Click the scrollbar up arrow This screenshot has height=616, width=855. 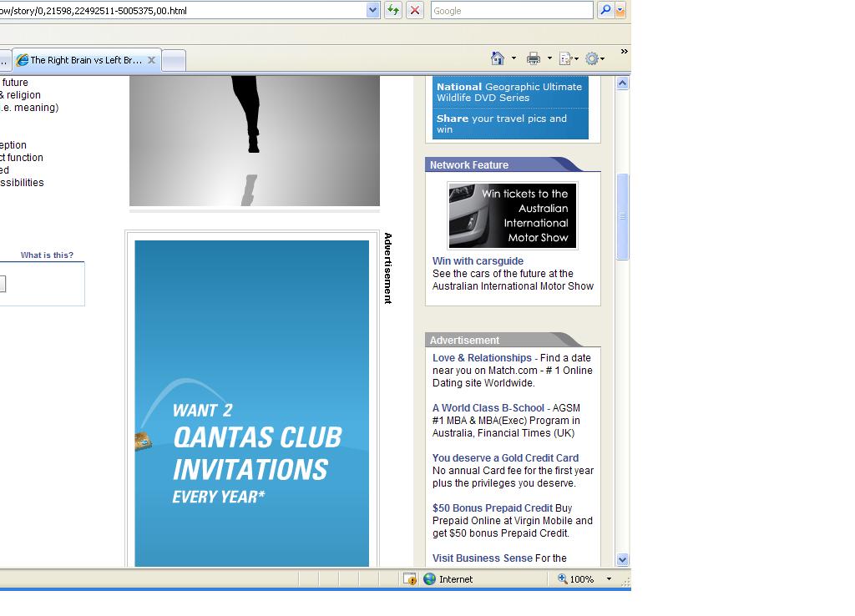(622, 83)
